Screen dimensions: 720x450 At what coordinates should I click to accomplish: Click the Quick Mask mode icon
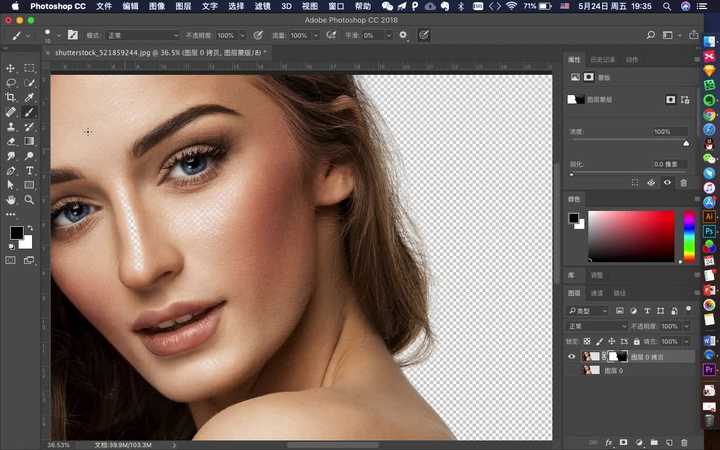click(10, 260)
